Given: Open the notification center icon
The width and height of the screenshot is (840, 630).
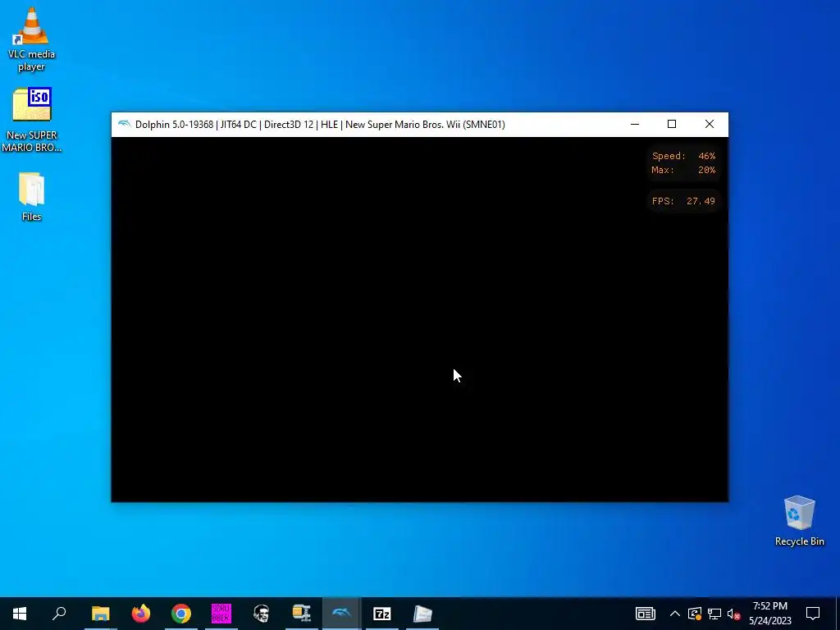Looking at the screenshot, I should coord(813,614).
